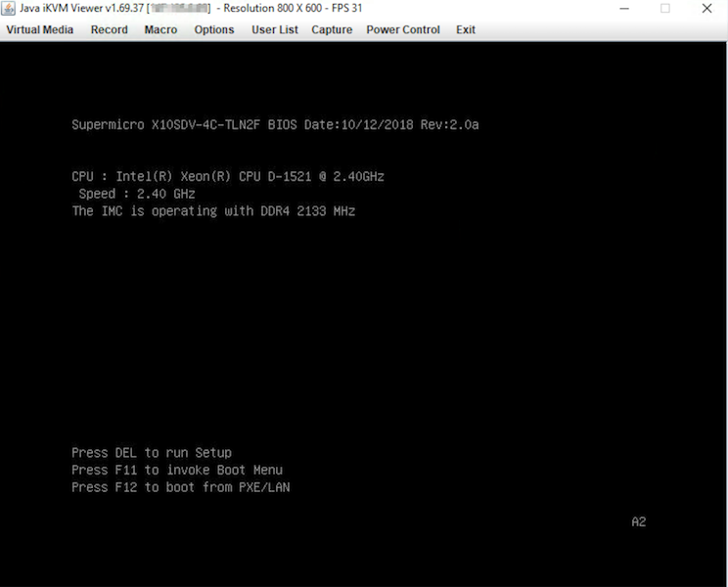Open the Power Control menu

tap(403, 29)
